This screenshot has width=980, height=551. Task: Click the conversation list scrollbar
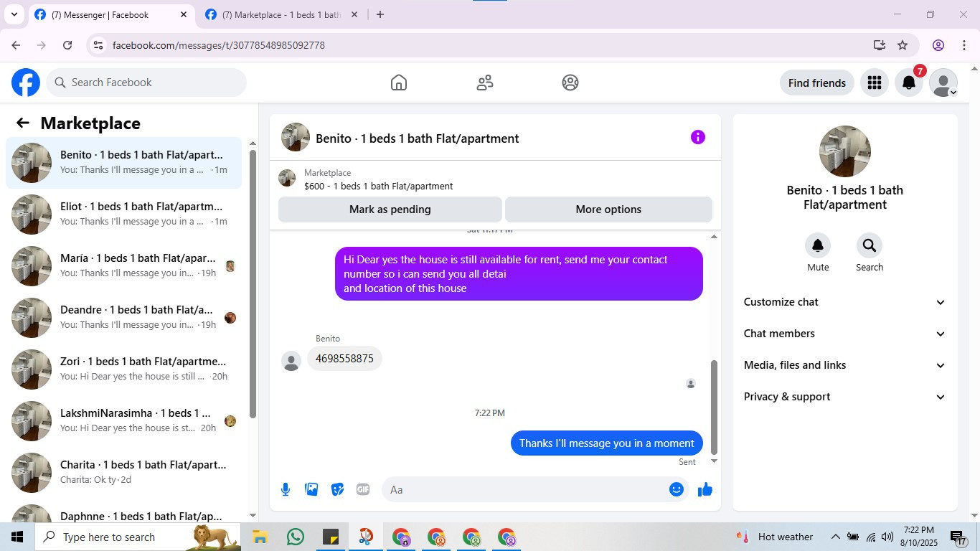click(x=253, y=283)
